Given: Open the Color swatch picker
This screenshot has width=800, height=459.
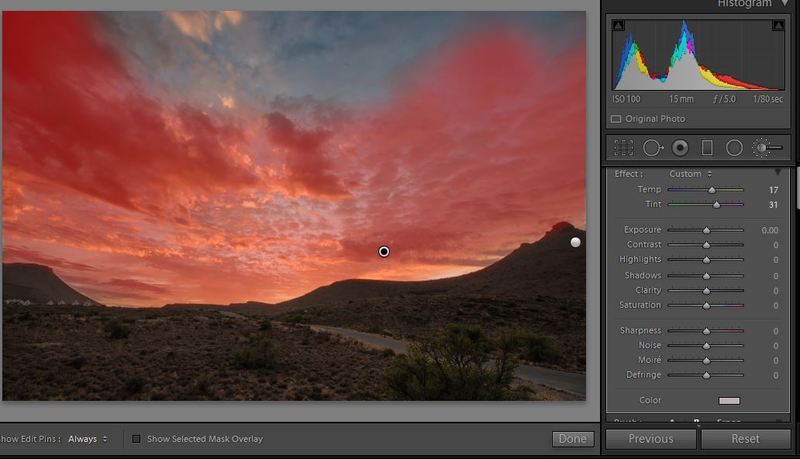Looking at the screenshot, I should 729,401.
